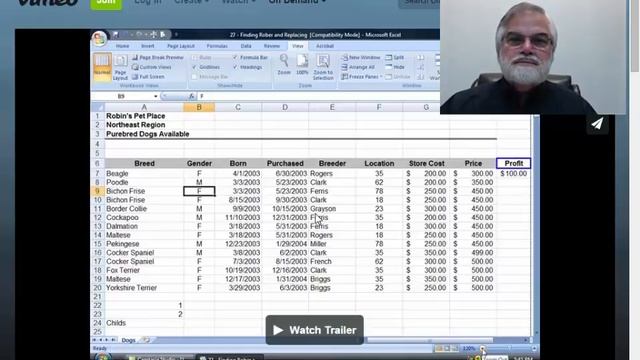
Task: Click the Name Box showing B9
Action: point(121,96)
